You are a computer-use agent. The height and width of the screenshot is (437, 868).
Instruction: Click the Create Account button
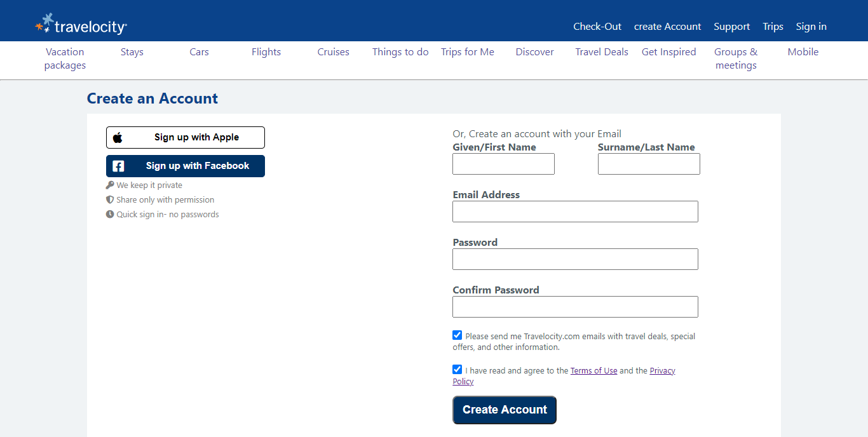505,410
